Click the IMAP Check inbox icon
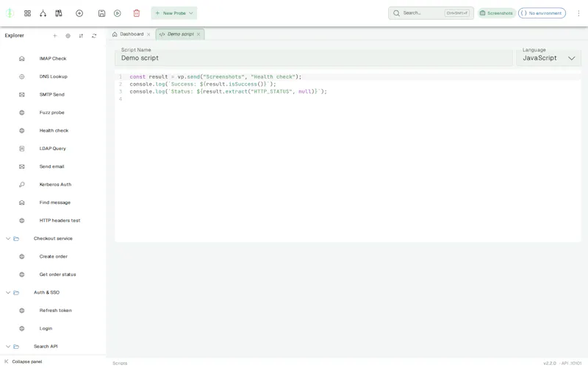The width and height of the screenshot is (588, 368). click(22, 59)
